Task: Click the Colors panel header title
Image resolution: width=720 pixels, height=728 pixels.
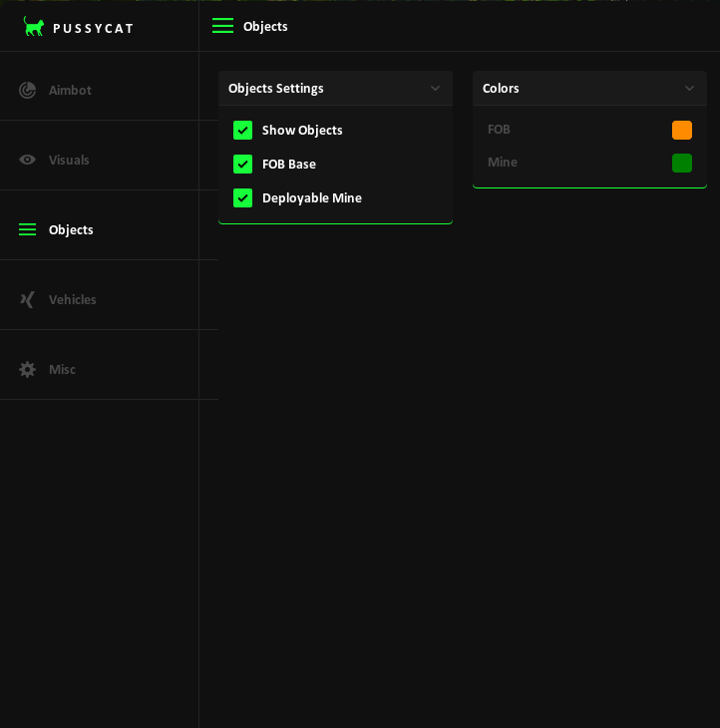Action: 501,88
